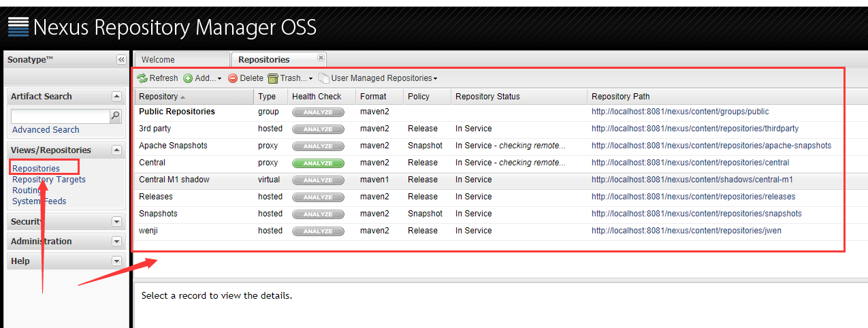Click the virtual type cell
This screenshot has height=328, width=868.
point(270,180)
